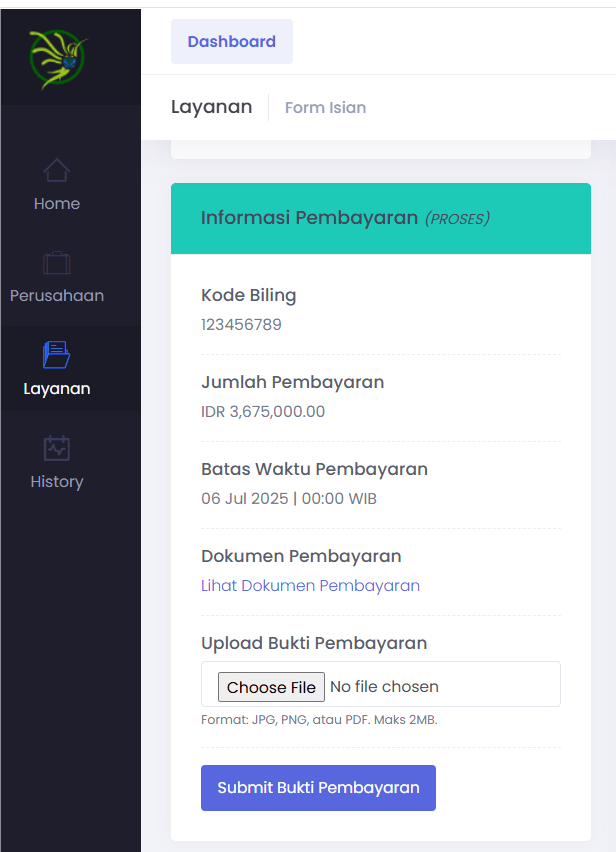Click the Form Isian breadcrumb
Image resolution: width=616 pixels, height=852 pixels.
click(x=325, y=108)
